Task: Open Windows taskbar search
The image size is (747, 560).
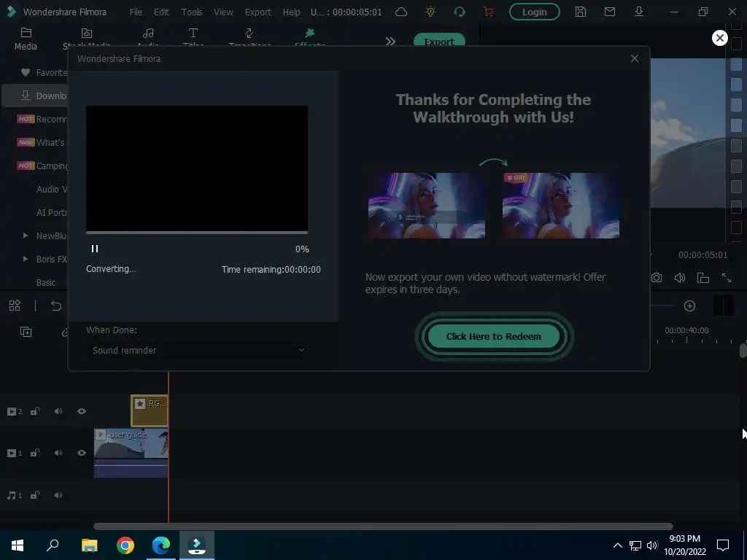Action: (53, 545)
